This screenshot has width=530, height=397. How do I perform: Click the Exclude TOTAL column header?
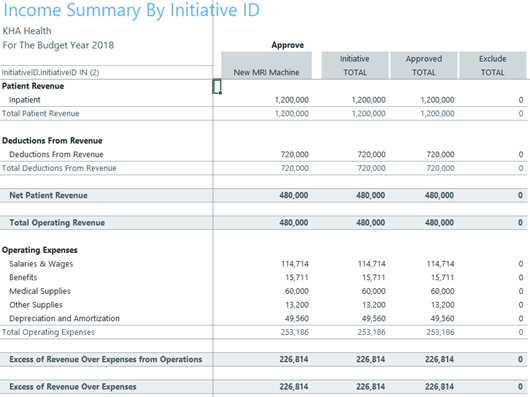click(x=492, y=66)
